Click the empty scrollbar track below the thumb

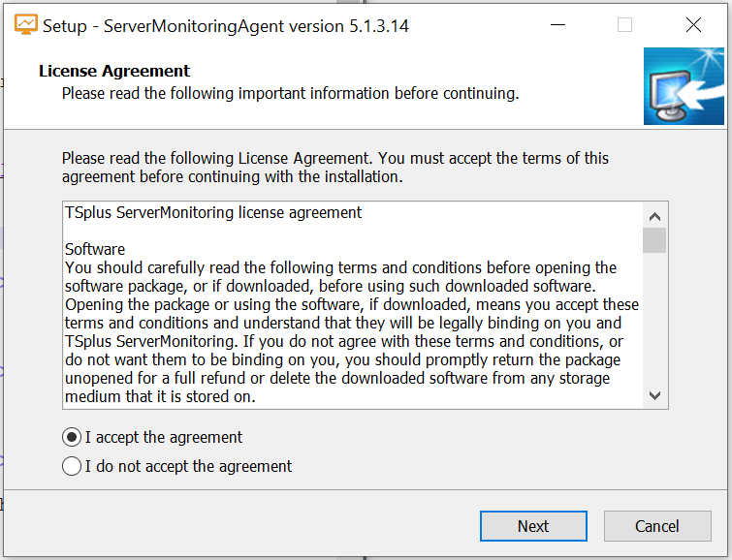pos(654,320)
